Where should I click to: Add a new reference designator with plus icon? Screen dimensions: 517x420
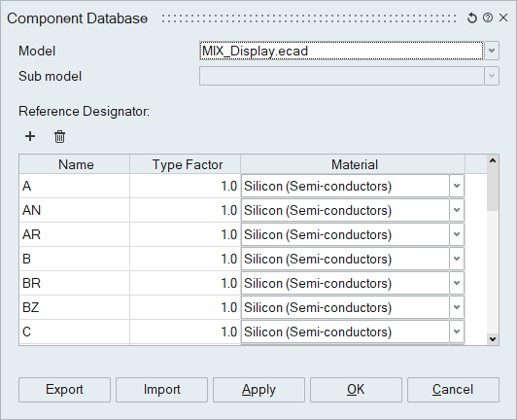[x=30, y=136]
